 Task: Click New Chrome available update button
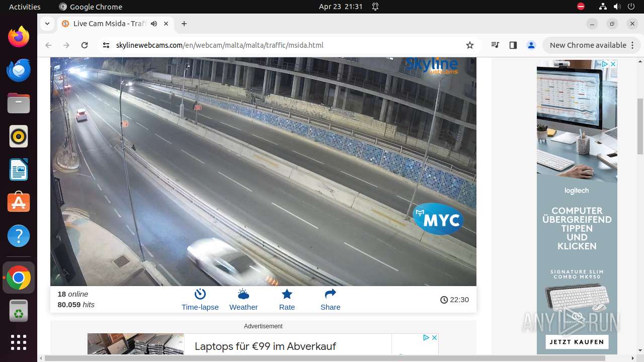click(x=591, y=45)
